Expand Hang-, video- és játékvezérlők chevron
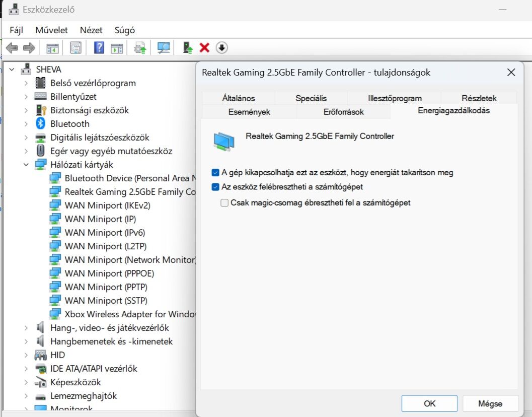Image resolution: width=532 pixels, height=417 pixels. point(26,328)
